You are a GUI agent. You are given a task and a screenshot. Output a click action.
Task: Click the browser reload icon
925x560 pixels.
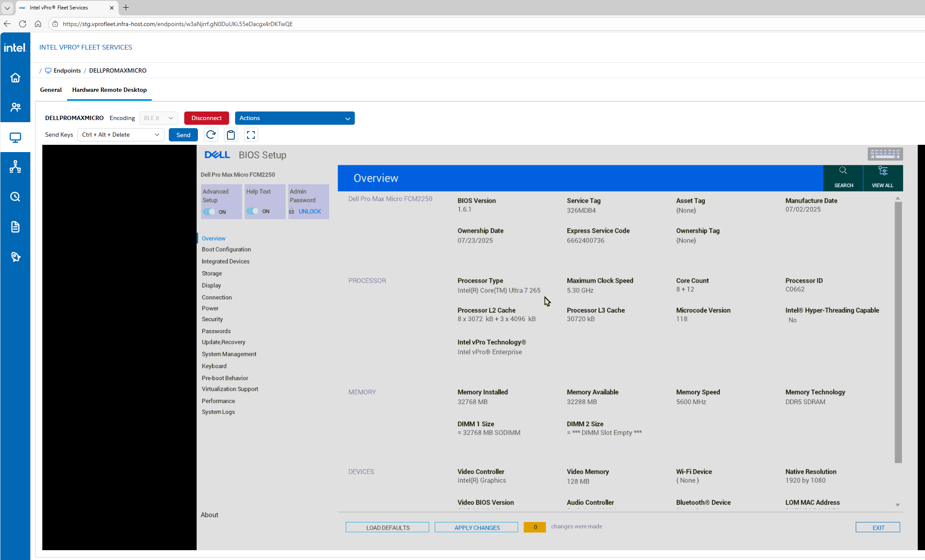pos(23,24)
